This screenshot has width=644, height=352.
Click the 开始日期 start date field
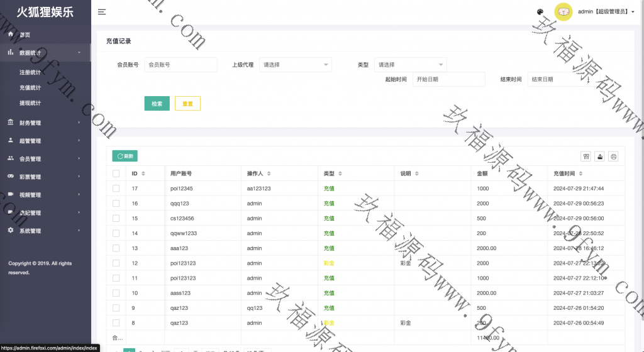point(448,79)
